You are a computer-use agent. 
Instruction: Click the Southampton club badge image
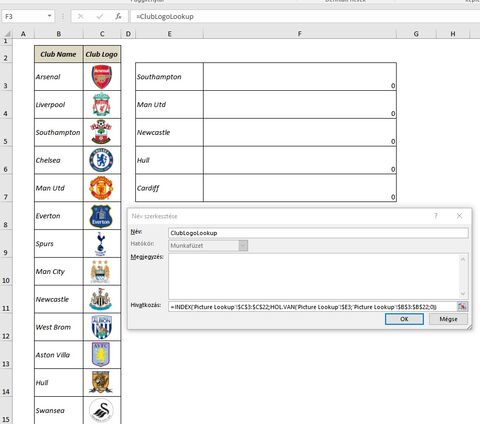click(x=101, y=132)
